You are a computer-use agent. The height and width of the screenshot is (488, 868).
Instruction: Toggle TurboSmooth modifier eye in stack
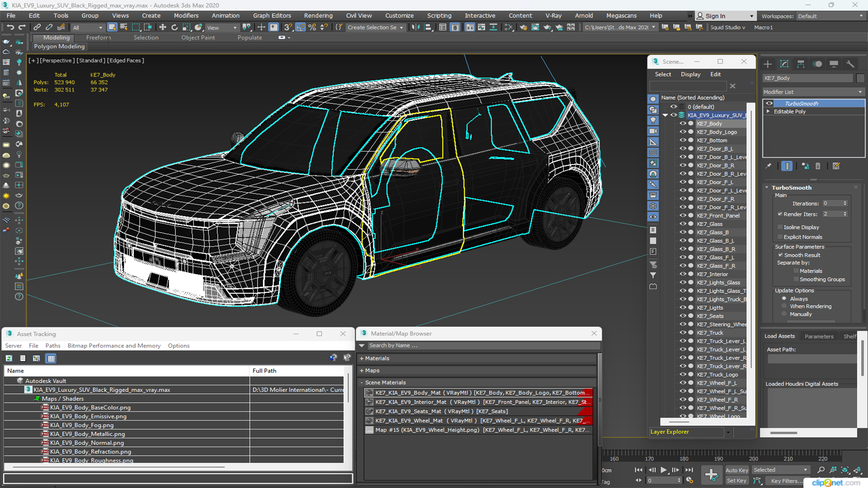[x=769, y=103]
